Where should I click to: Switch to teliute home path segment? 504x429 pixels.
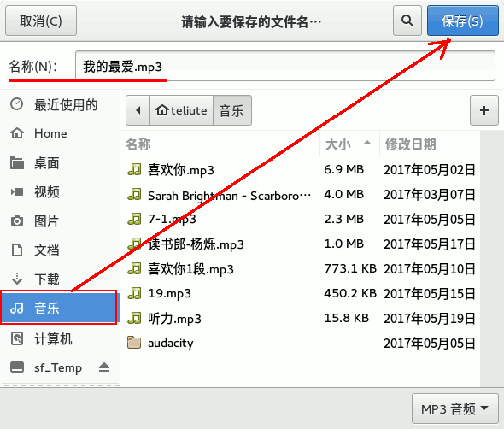pos(182,110)
